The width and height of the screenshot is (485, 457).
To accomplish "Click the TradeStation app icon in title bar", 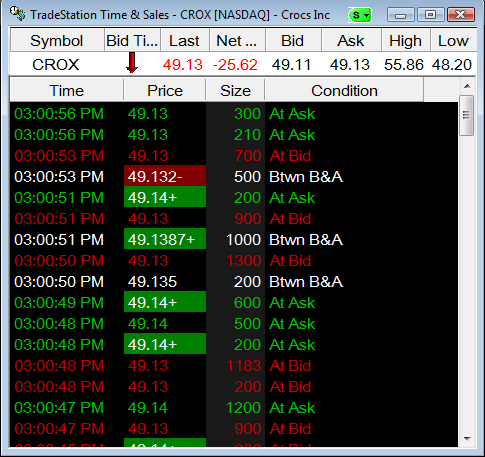I will click(x=17, y=13).
